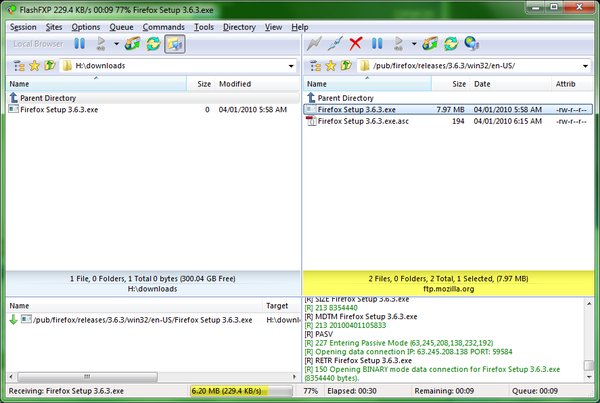Open the Commands menu
Viewport: 600px width, 403px height.
click(163, 27)
